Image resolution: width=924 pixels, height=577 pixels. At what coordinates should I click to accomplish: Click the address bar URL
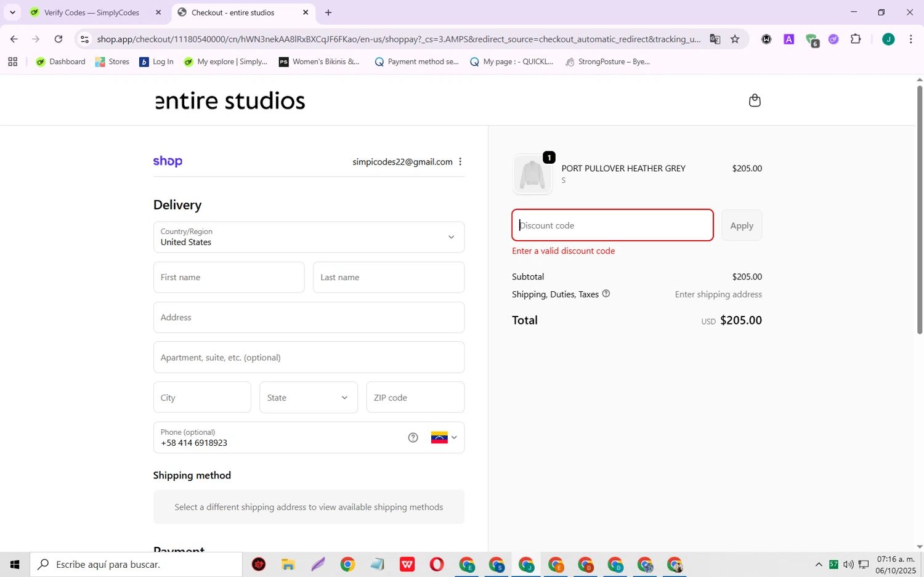point(399,39)
